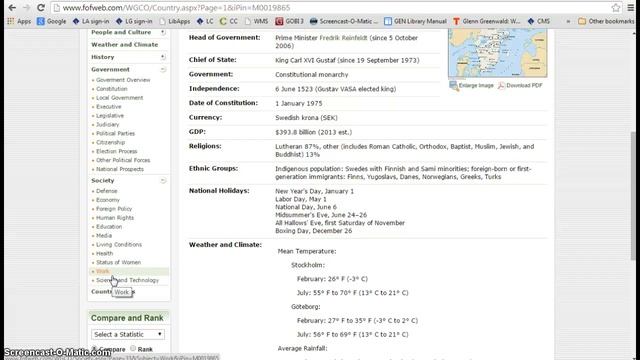Open the Human Rights link
Viewport: 640px width, 360px height.
pos(115,218)
